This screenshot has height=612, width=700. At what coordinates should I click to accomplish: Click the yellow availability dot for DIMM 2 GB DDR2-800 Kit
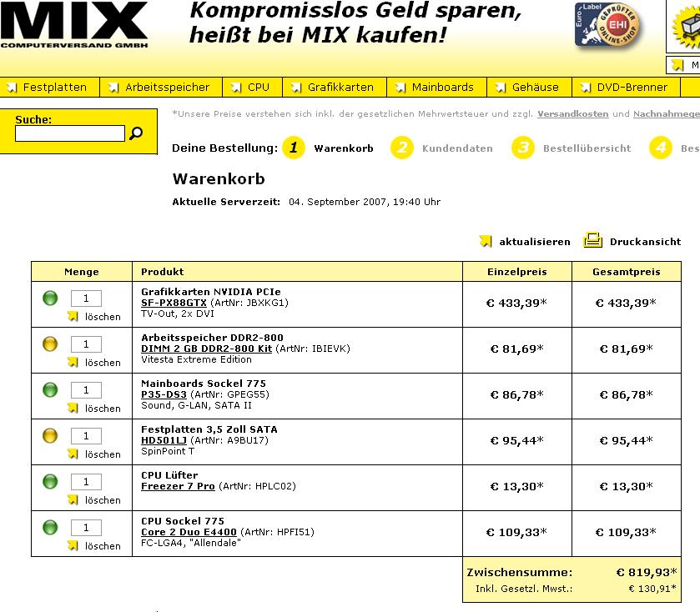point(50,344)
